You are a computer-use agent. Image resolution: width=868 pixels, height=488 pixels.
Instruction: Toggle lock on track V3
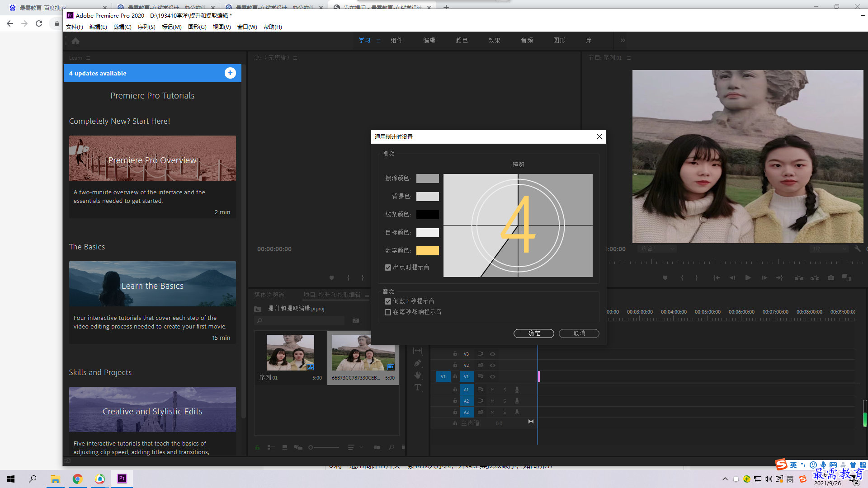455,354
